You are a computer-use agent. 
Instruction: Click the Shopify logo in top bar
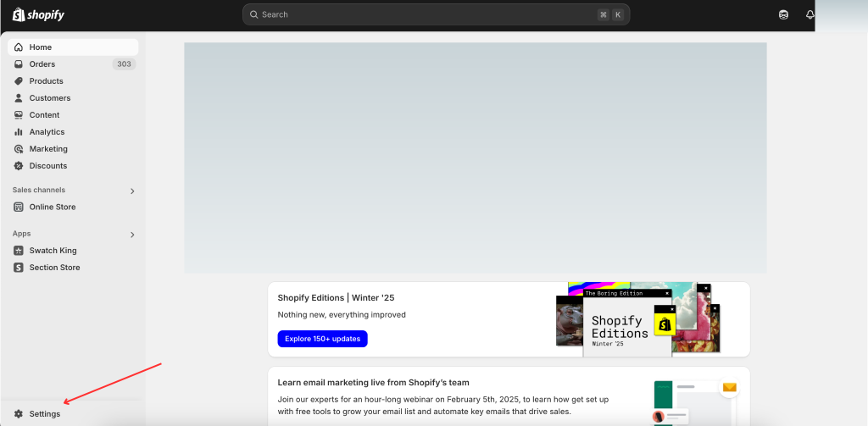click(38, 14)
